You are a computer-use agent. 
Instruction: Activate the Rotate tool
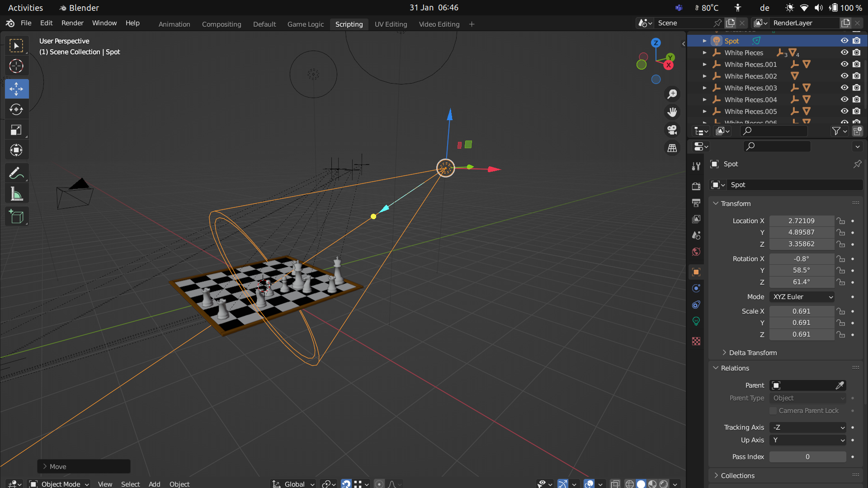click(x=16, y=109)
